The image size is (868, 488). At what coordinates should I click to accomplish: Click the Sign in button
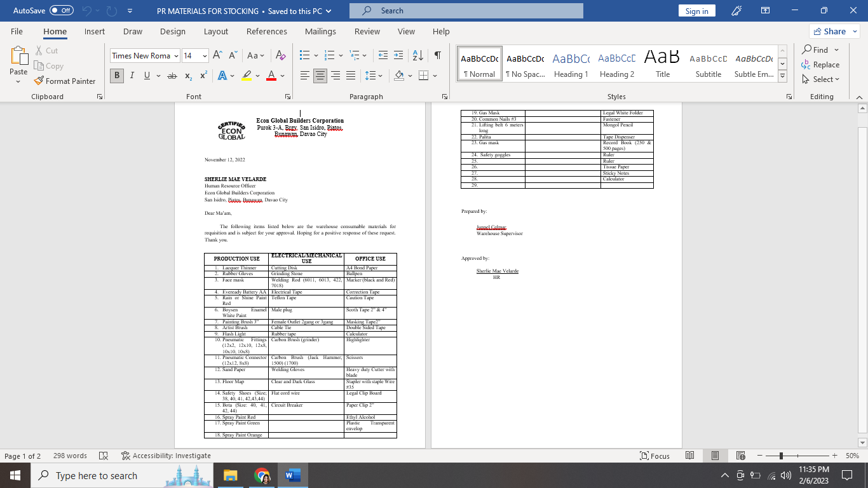(x=697, y=11)
